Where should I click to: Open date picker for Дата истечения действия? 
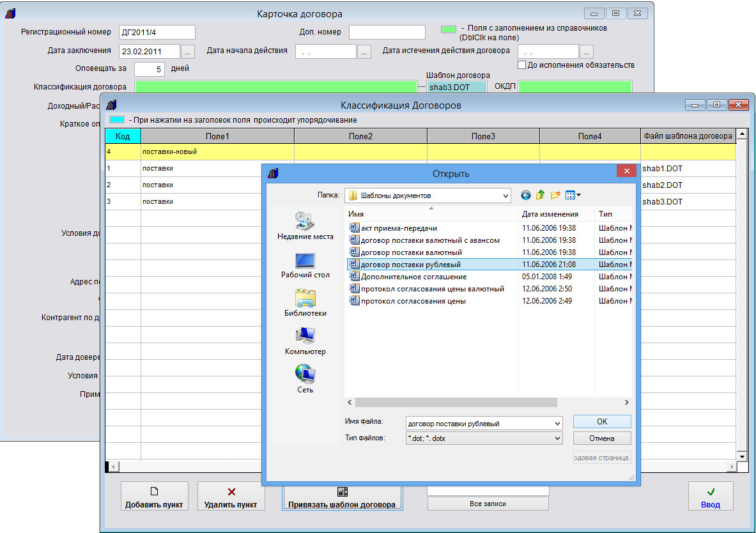[x=586, y=52]
